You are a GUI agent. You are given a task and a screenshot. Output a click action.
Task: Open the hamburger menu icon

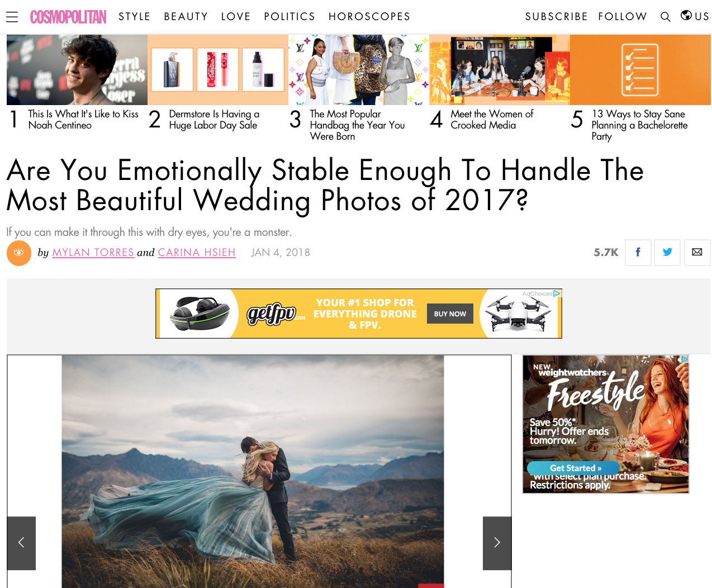click(12, 17)
